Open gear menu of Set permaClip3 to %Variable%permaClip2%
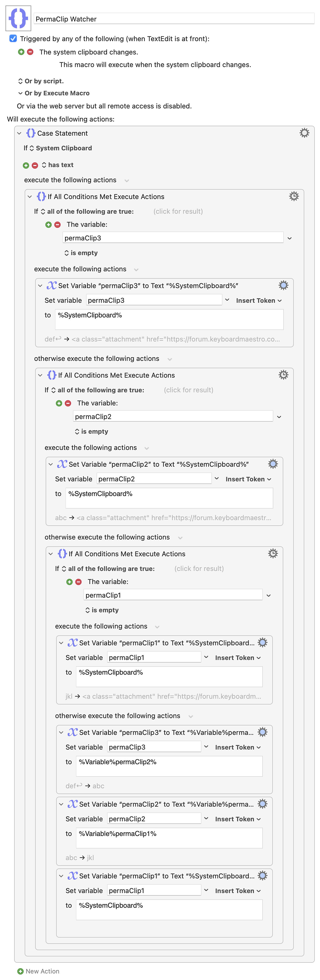The image size is (320, 980). [x=263, y=732]
